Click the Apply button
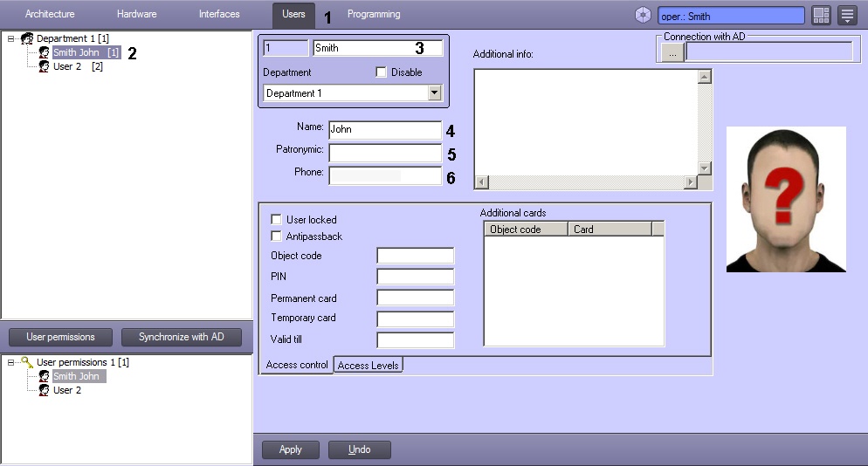Image resolution: width=868 pixels, height=466 pixels. [x=291, y=449]
